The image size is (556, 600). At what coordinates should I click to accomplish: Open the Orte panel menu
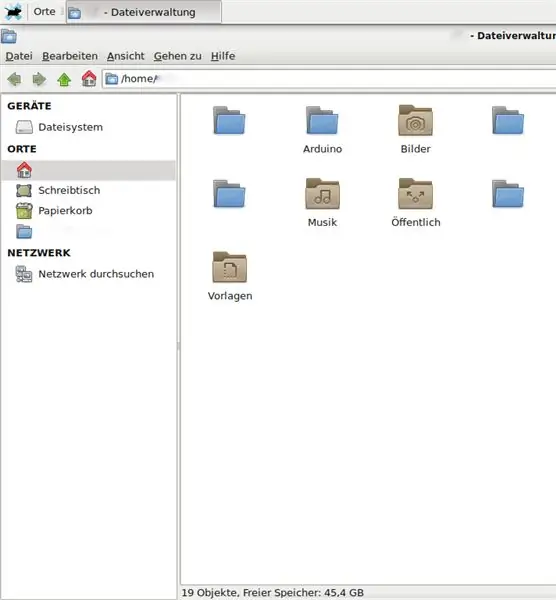44,11
